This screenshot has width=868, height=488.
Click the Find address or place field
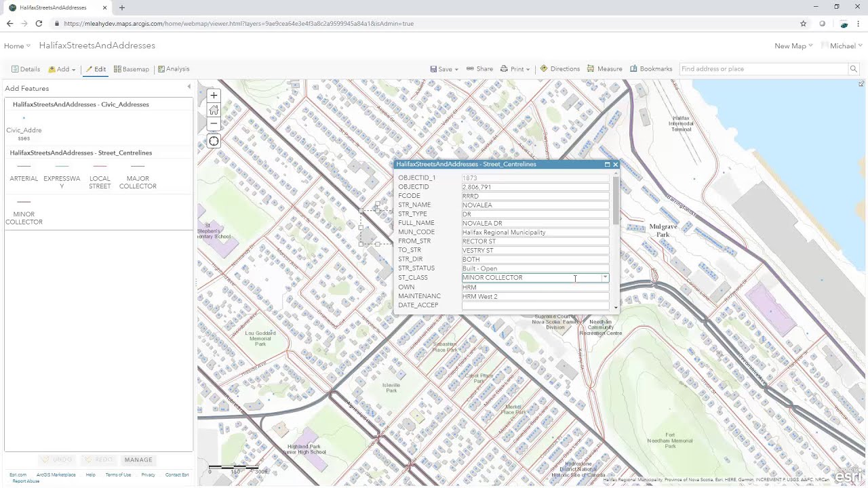click(x=764, y=68)
